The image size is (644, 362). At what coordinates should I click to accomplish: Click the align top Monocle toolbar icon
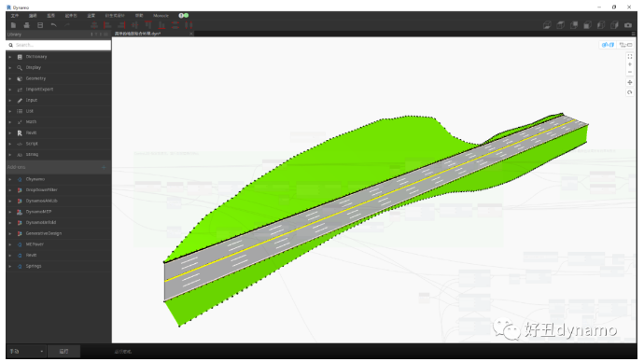pos(148,25)
